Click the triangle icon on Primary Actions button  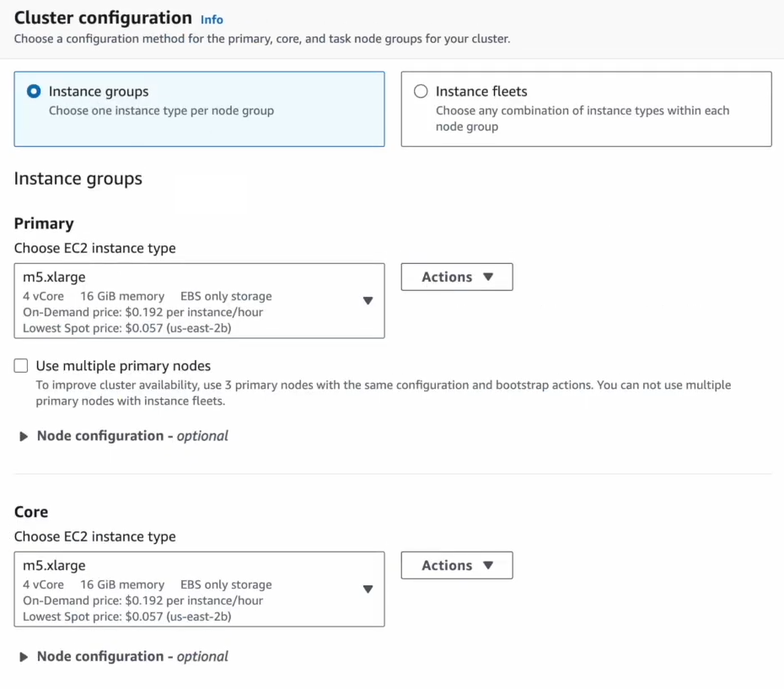[x=488, y=277]
